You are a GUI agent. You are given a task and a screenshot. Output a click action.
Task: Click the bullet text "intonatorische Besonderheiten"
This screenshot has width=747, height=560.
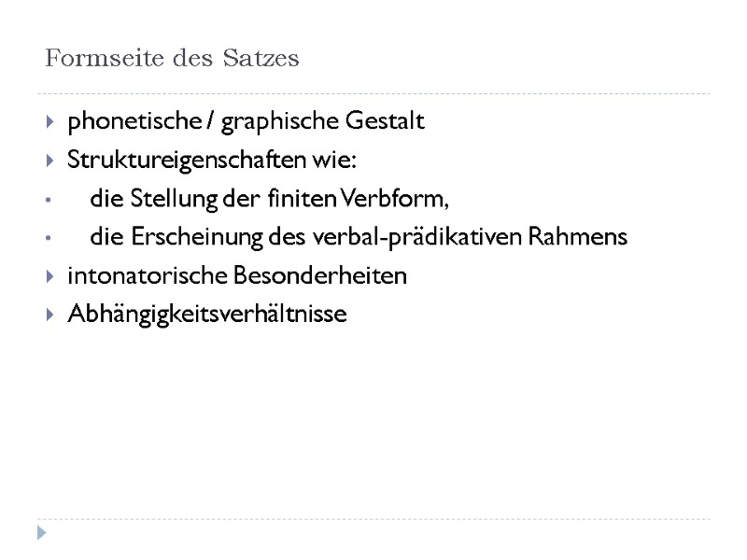(237, 277)
